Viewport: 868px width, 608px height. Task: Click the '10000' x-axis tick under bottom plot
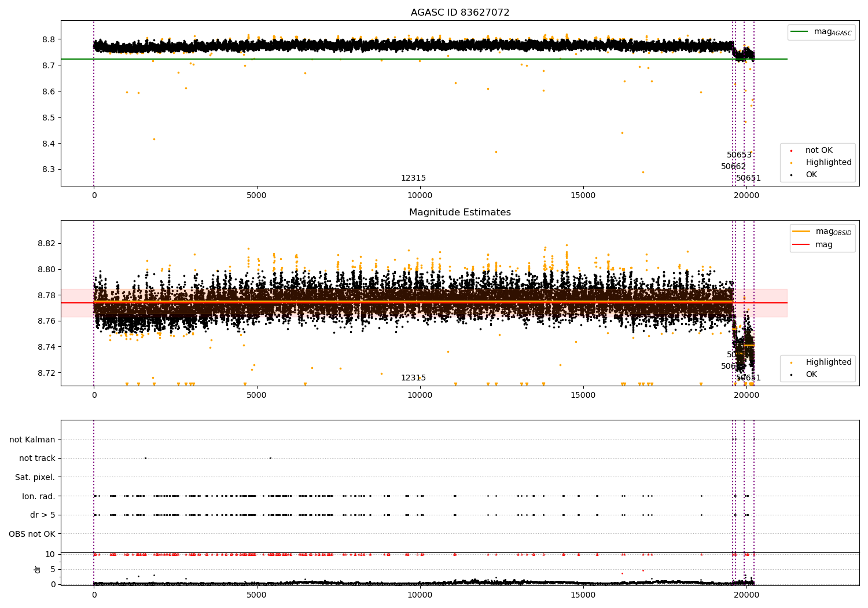pyautogui.click(x=420, y=595)
